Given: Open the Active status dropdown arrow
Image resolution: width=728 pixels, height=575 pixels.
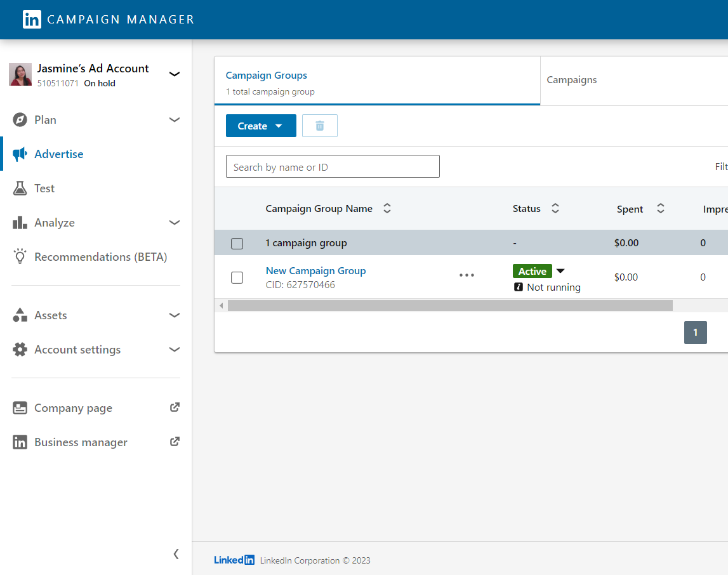Looking at the screenshot, I should [560, 271].
